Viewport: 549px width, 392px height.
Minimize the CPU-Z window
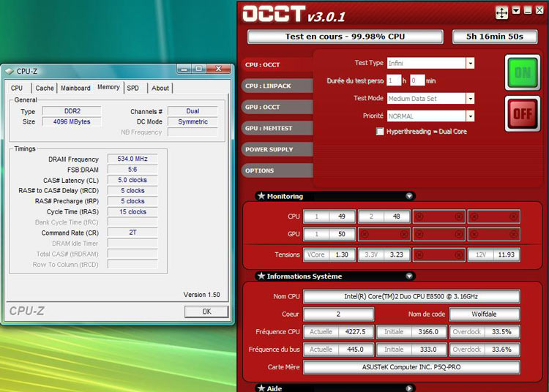click(184, 69)
